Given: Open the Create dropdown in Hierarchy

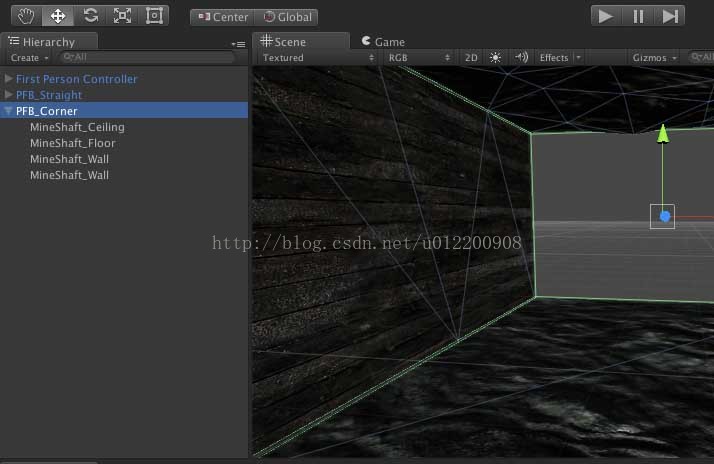Looking at the screenshot, I should click(30, 58).
